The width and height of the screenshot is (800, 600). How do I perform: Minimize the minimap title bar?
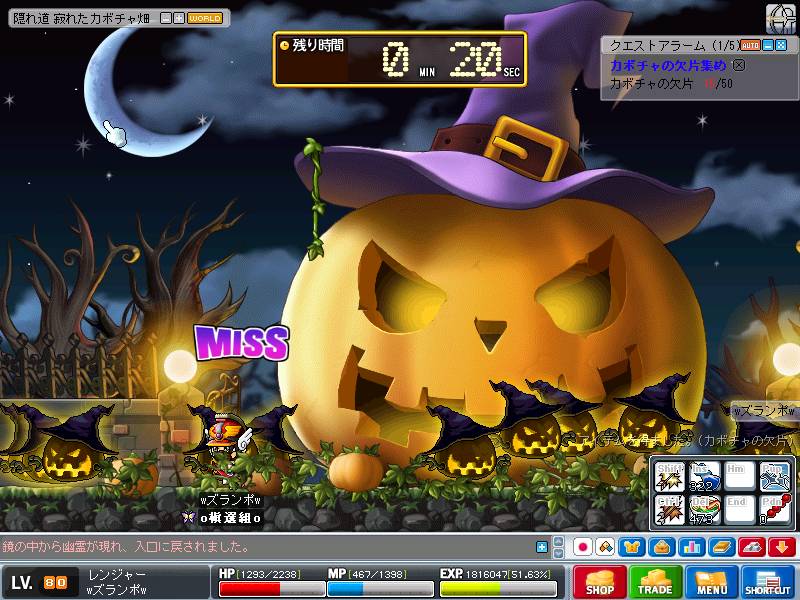click(x=165, y=18)
